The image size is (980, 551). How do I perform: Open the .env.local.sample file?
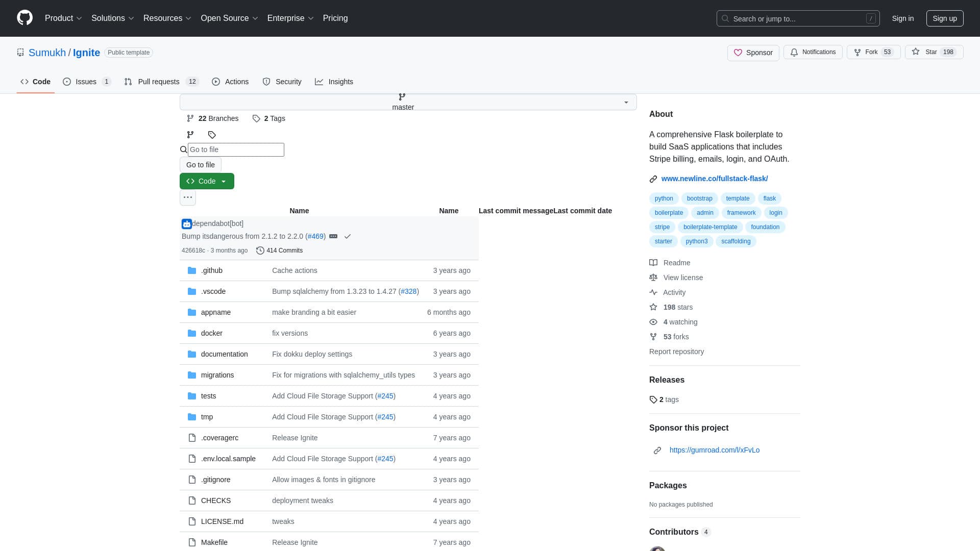228,459
